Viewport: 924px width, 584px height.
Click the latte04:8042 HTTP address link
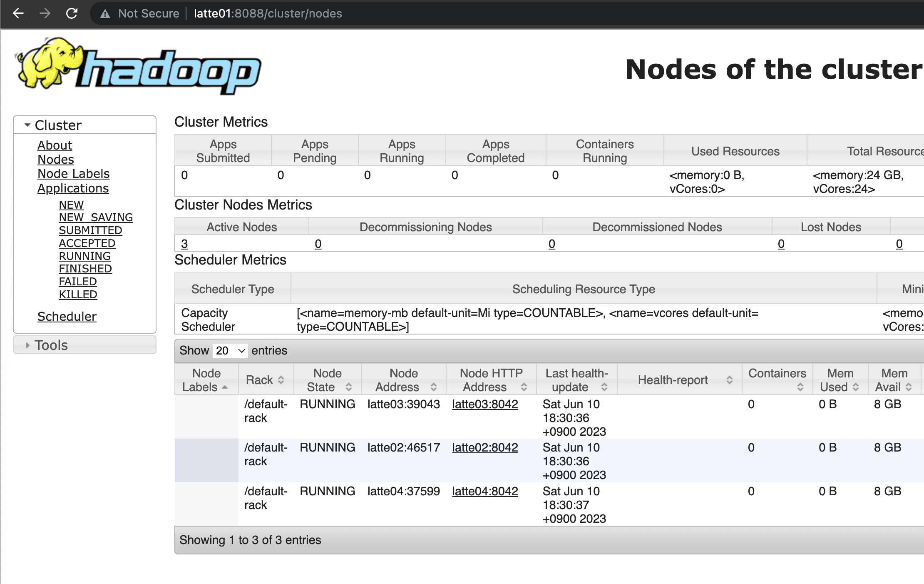coord(484,490)
